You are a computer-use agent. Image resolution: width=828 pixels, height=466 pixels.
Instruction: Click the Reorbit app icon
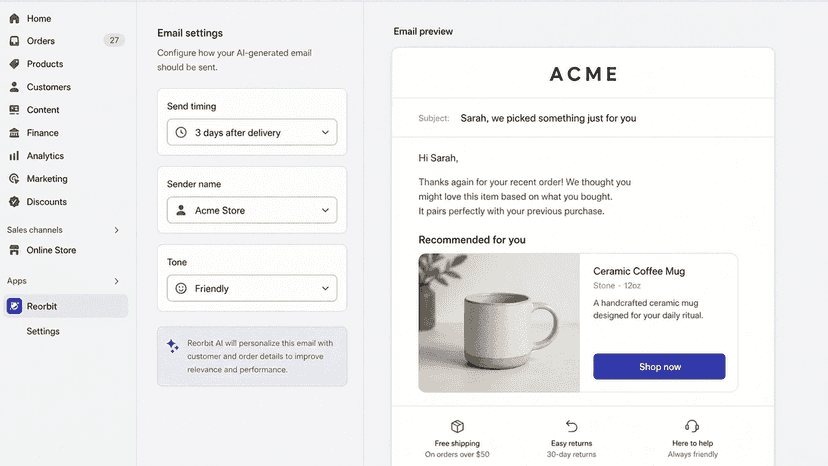point(14,306)
